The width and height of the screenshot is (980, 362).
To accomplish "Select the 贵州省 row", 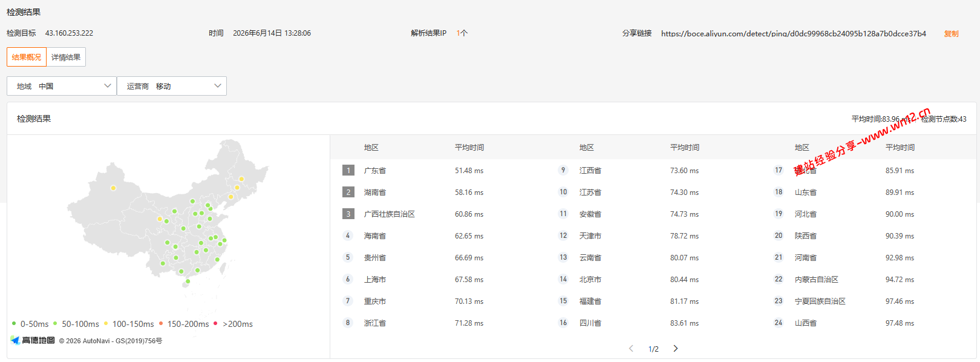I will tap(438, 258).
